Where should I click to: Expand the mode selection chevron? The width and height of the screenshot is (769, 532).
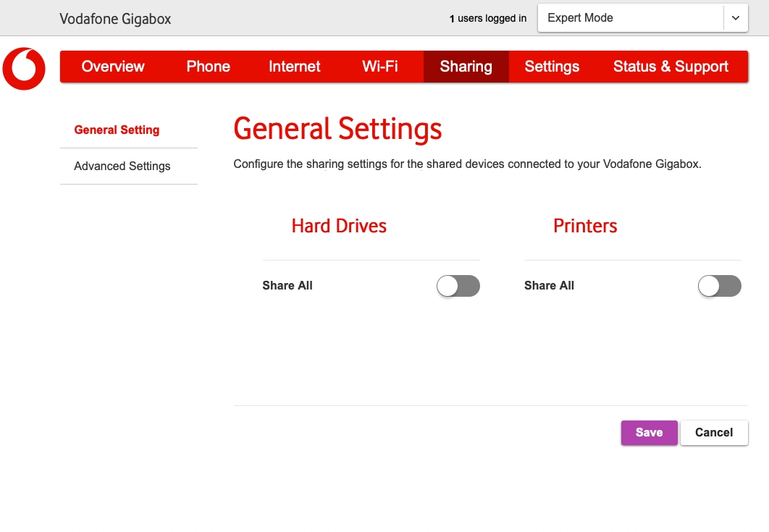(x=735, y=17)
